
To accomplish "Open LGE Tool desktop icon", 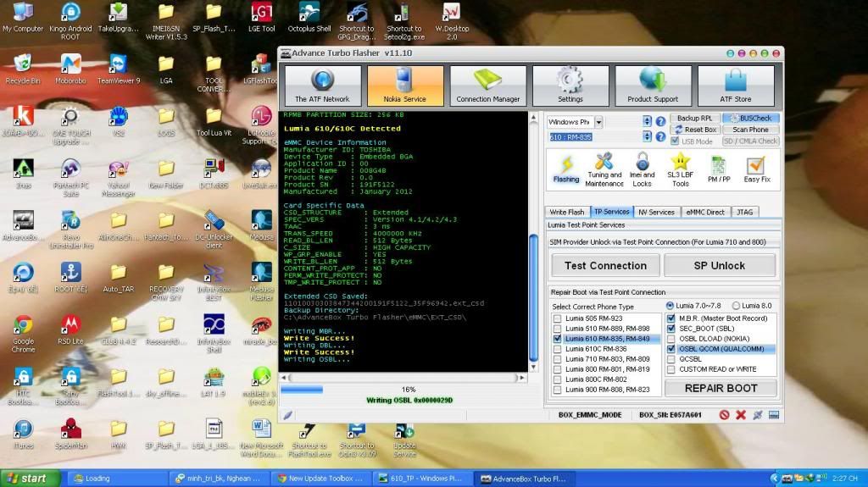I will point(261,19).
